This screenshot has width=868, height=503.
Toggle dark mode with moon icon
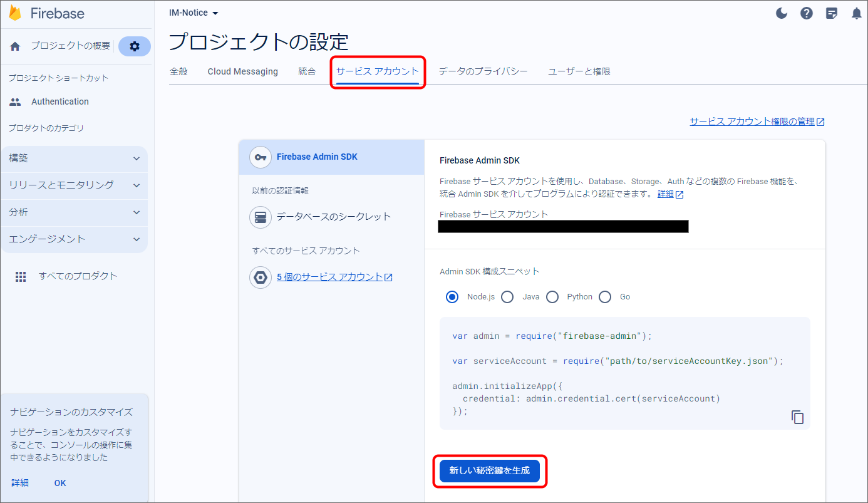(x=782, y=13)
